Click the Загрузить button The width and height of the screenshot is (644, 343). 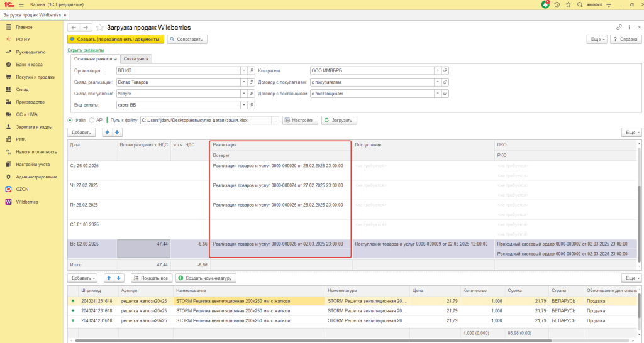pyautogui.click(x=339, y=120)
